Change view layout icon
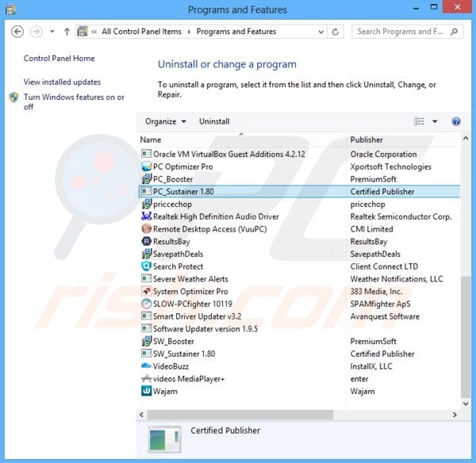 (419, 121)
